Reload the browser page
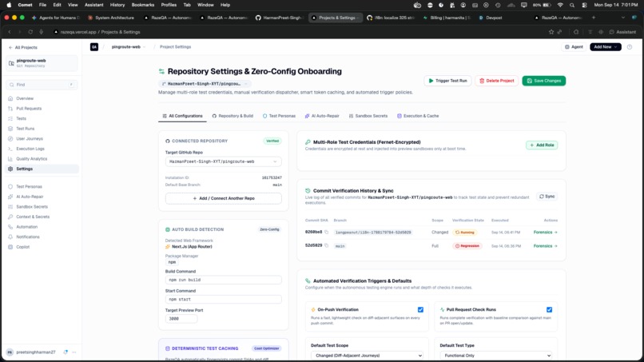 (x=30, y=32)
